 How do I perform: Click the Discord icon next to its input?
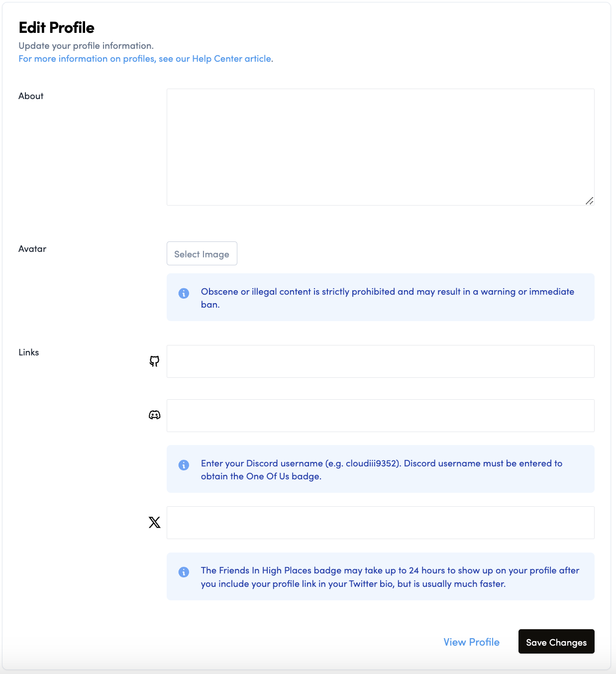[155, 415]
